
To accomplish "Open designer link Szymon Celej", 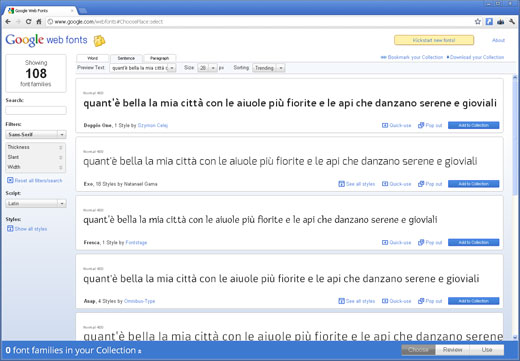I will point(153,125).
